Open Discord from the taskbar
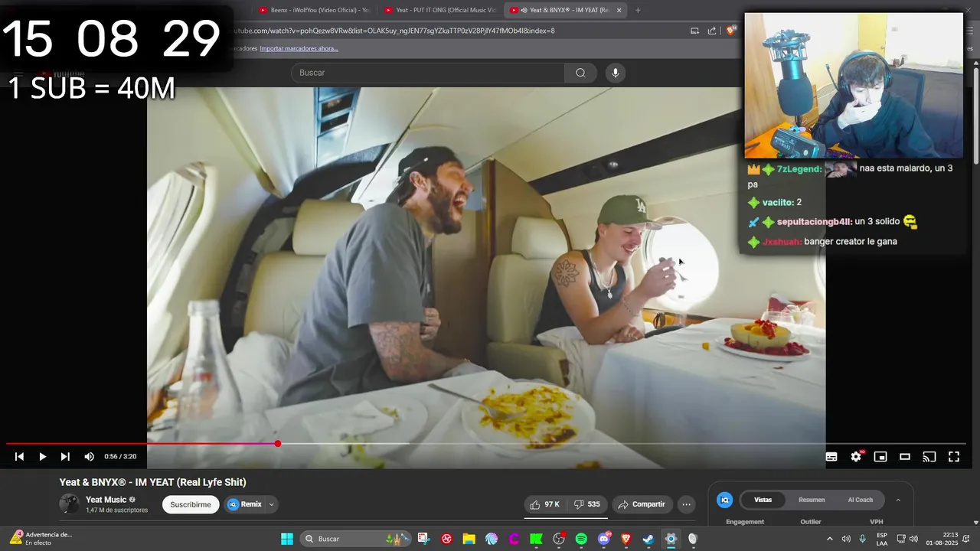The height and width of the screenshot is (551, 980). [604, 539]
